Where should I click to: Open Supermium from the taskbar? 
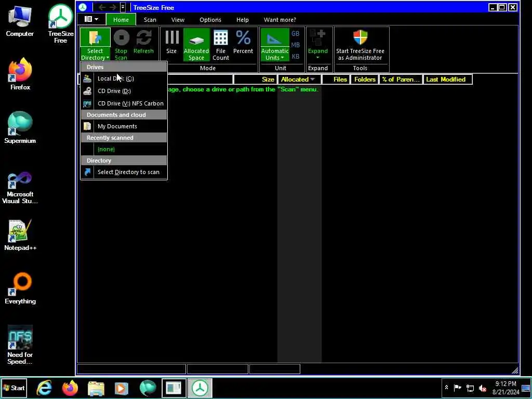point(148,388)
